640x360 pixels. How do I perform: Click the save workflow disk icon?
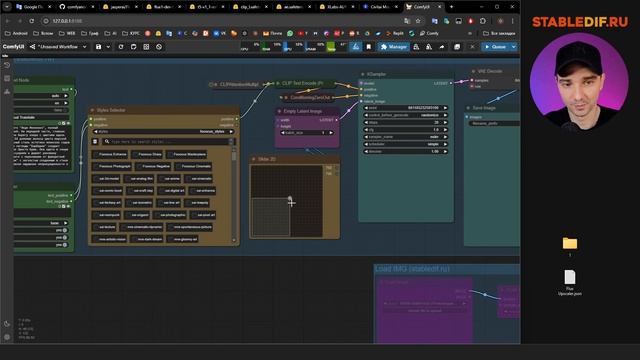point(98,47)
